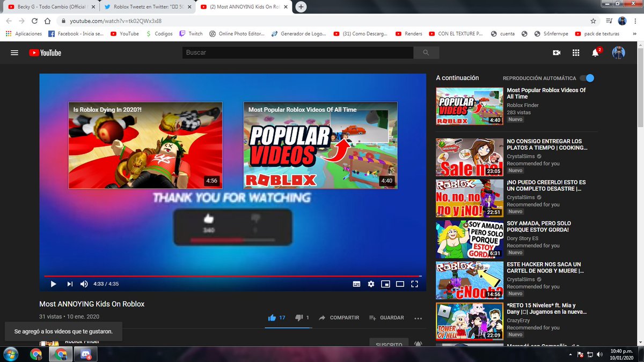Viewport: 644px width, 362px height.
Task: Go to the YouTube home logo
Action: 45,53
